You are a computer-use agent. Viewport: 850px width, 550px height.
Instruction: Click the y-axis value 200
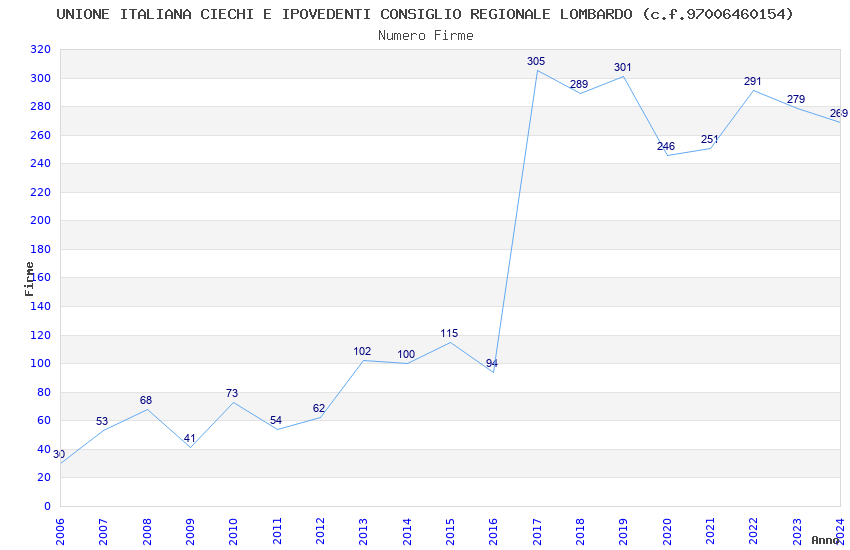point(40,220)
